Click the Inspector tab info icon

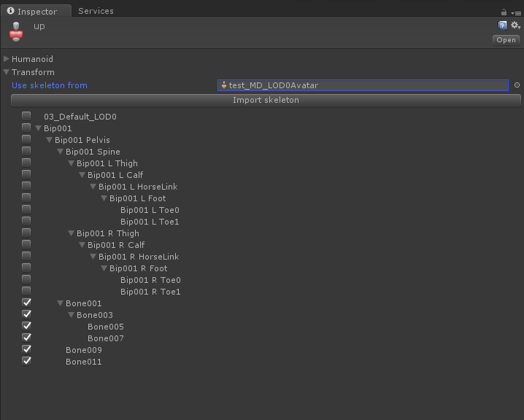11,11
